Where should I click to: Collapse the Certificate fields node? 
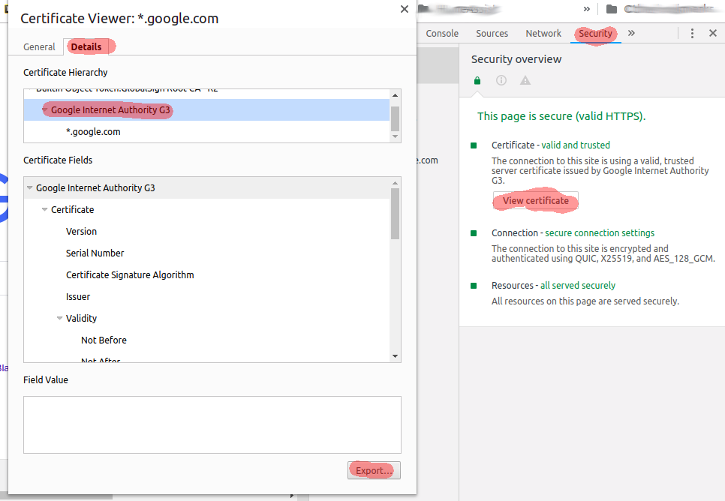(44, 209)
